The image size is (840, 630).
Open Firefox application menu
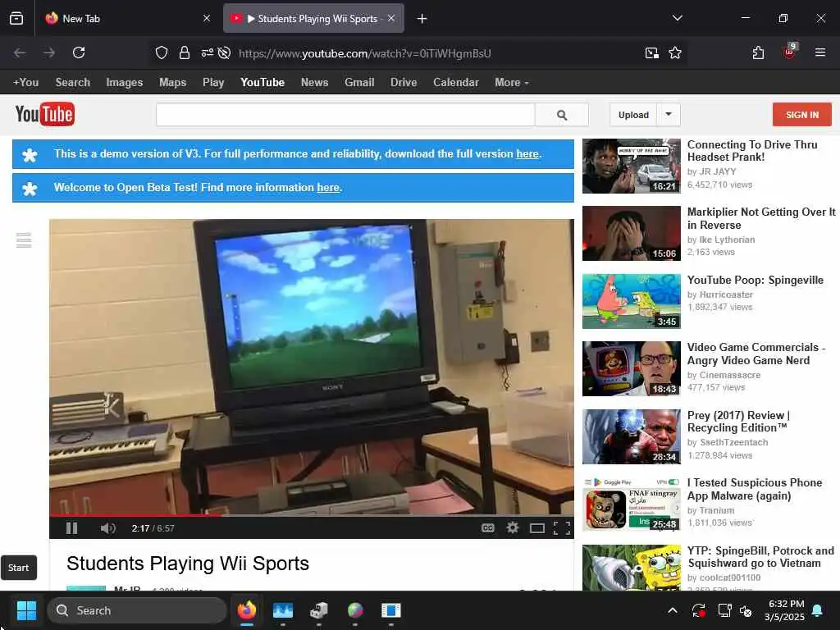point(820,52)
